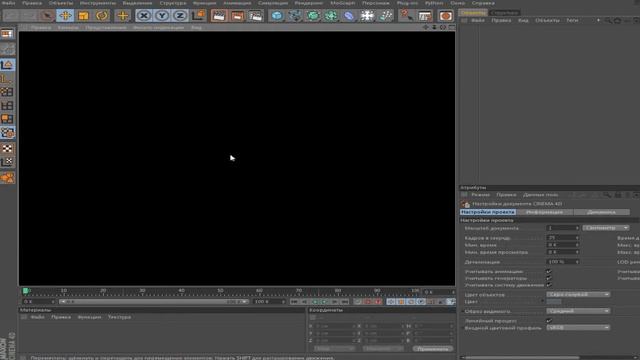Click the green NURBS generator icon
Image resolution: width=640 pixels, height=360 pixels.
(313, 16)
